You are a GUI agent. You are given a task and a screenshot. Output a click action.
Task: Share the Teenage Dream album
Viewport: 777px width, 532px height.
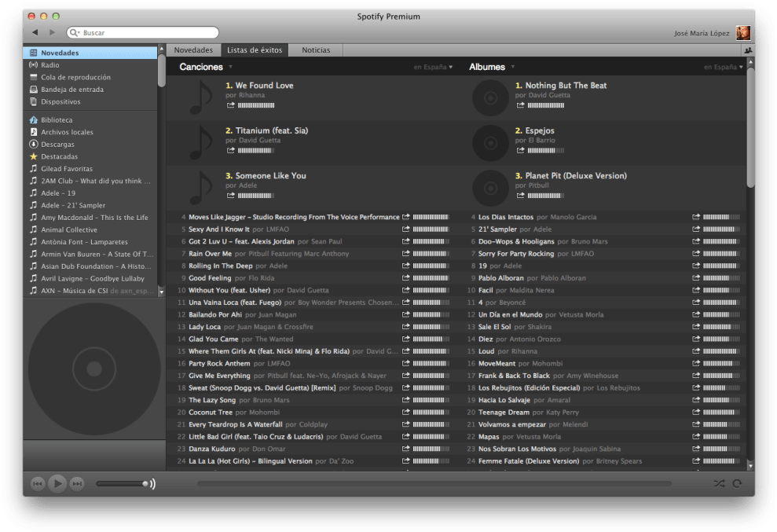pyautogui.click(x=696, y=412)
